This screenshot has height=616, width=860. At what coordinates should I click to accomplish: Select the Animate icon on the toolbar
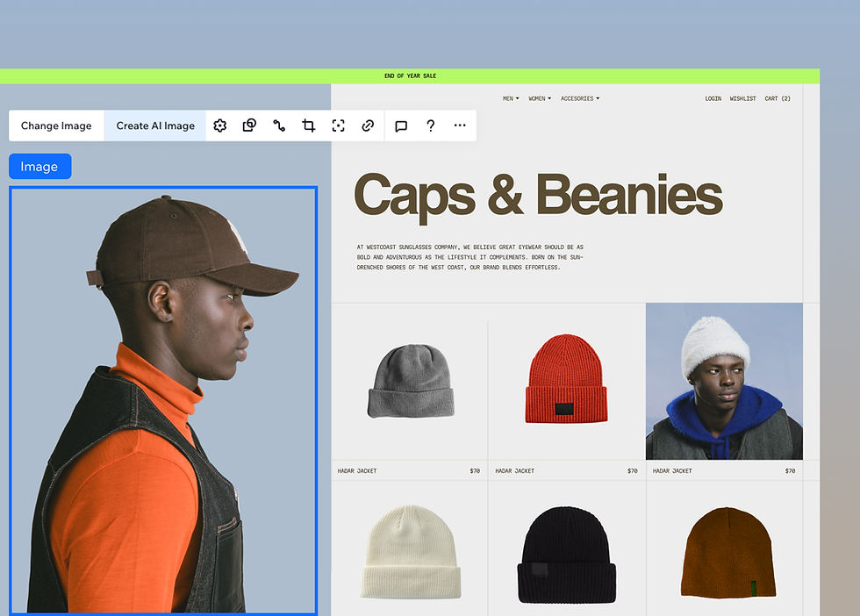pos(279,125)
